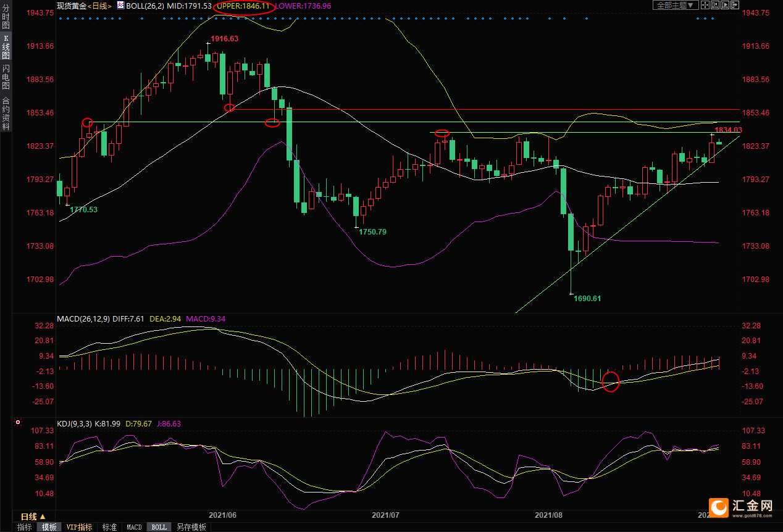Apply the BOLL template
783x532 pixels.
(159, 527)
